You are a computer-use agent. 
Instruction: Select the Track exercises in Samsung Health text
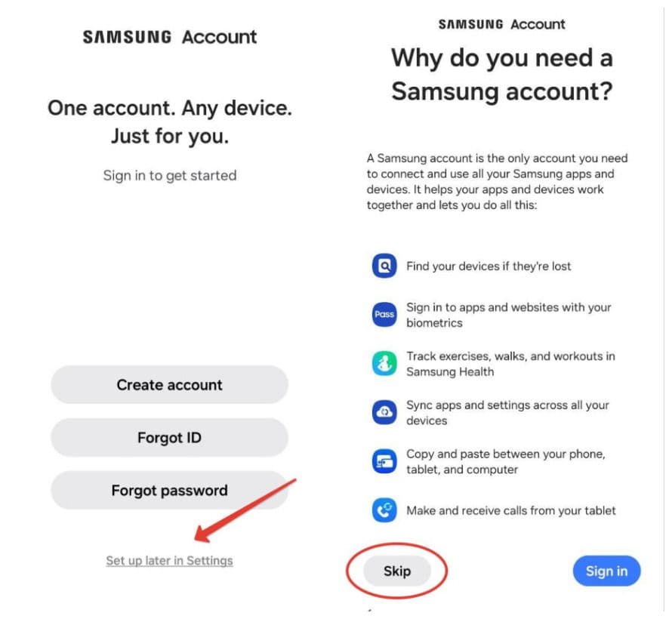click(510, 364)
